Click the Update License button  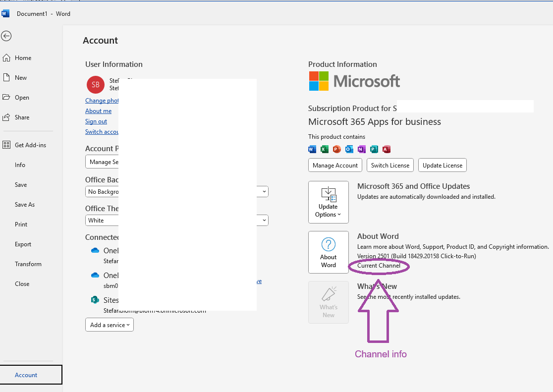pos(442,165)
